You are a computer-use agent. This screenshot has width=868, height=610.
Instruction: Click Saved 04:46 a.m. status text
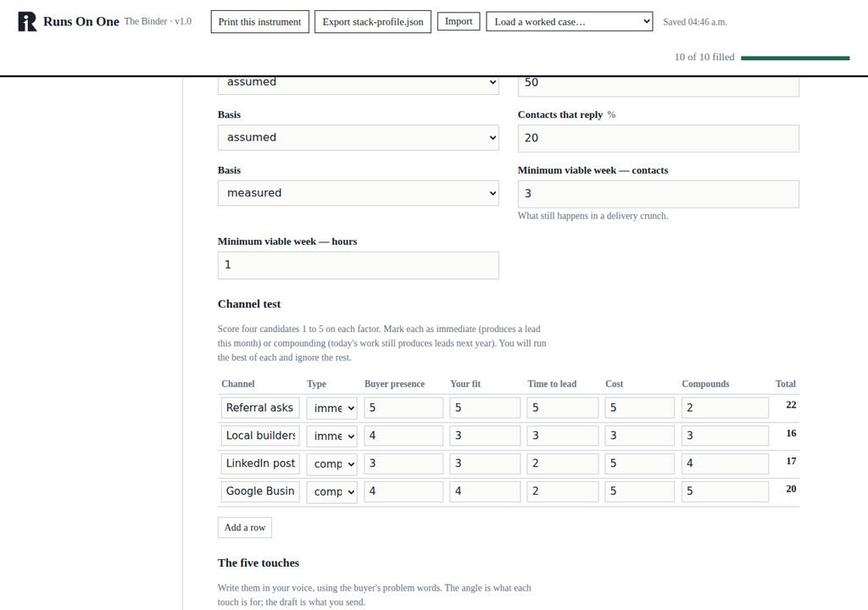click(695, 22)
